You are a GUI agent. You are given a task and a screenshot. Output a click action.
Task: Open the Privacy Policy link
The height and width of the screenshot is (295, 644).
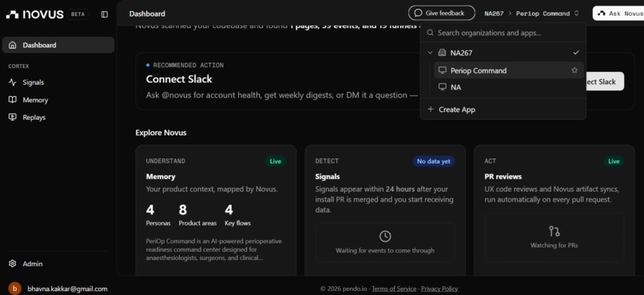coord(439,289)
